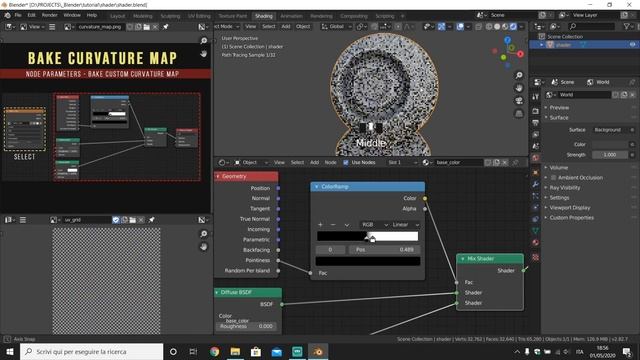The height and width of the screenshot is (360, 640).
Task: Switch to solid viewport shading mode
Action: click(497, 27)
